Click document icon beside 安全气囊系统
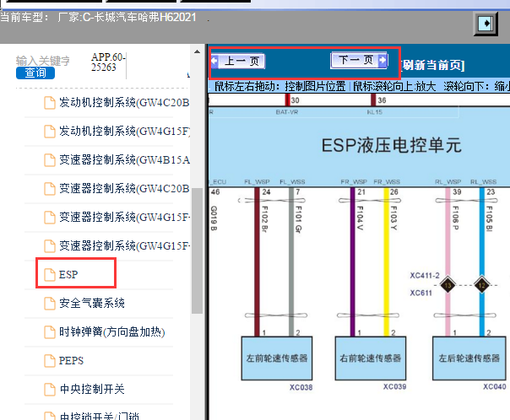The image size is (510, 420). pyautogui.click(x=50, y=304)
